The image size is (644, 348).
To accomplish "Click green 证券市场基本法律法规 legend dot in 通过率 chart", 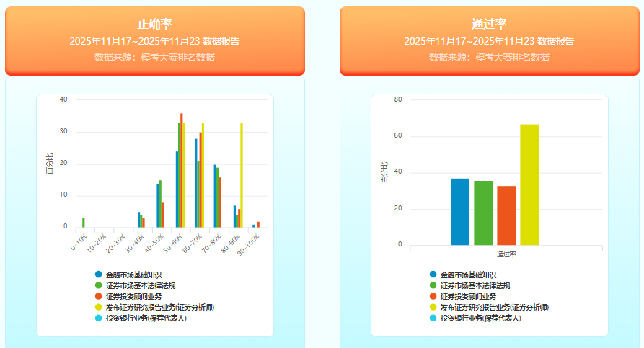I will click(433, 285).
